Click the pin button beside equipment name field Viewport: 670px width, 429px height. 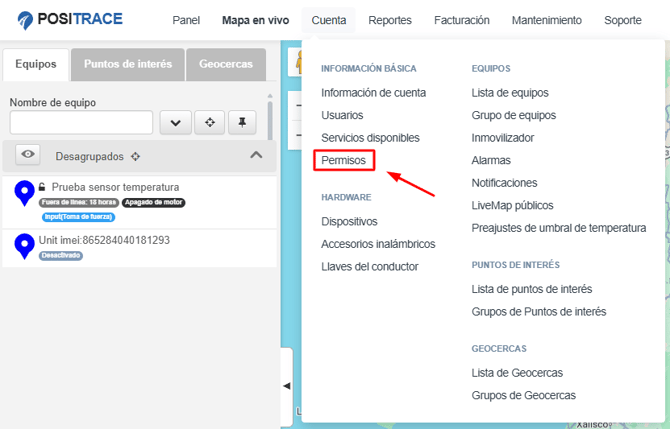(242, 122)
